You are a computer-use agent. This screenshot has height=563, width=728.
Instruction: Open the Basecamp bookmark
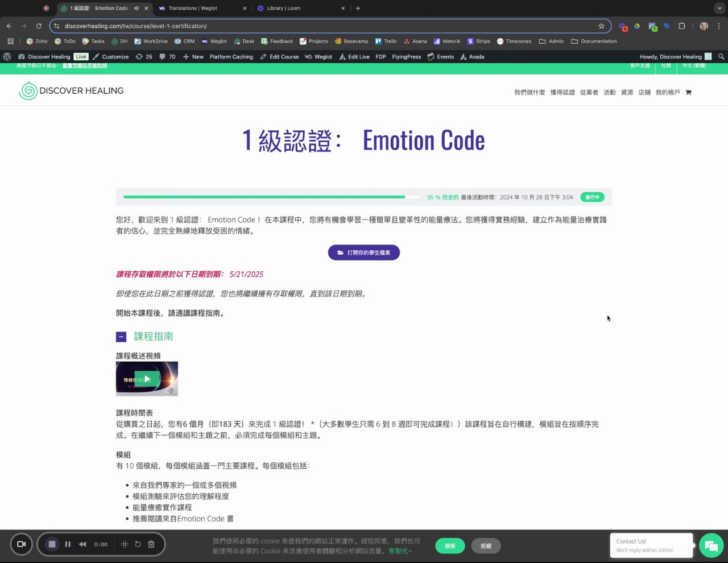tap(351, 41)
